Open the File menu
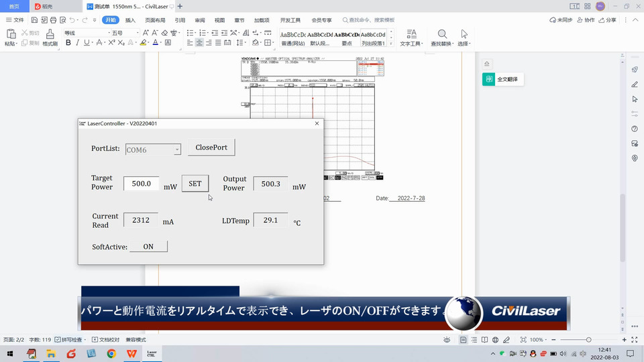Image resolution: width=644 pixels, height=362 pixels. click(x=15, y=19)
